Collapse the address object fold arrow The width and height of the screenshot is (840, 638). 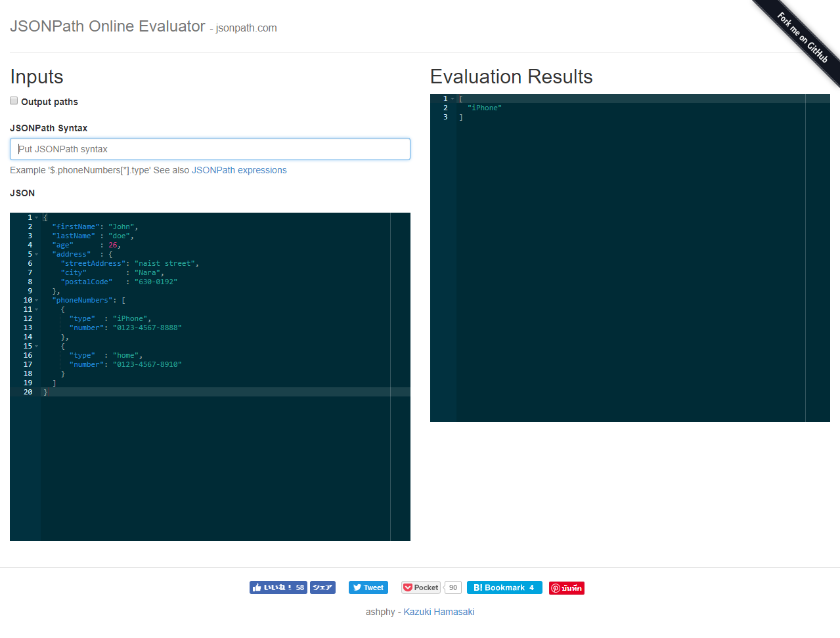[x=36, y=254]
